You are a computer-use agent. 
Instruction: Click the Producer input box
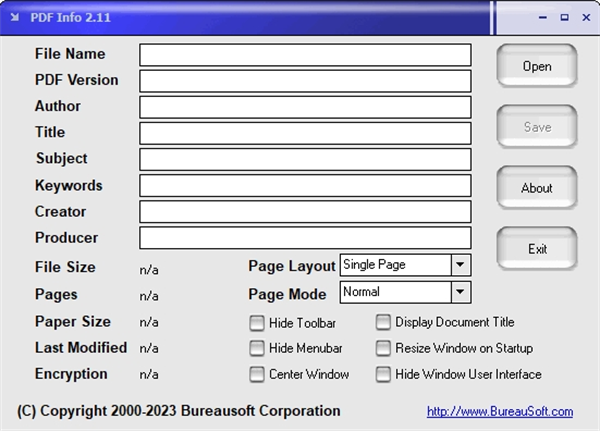click(x=304, y=238)
